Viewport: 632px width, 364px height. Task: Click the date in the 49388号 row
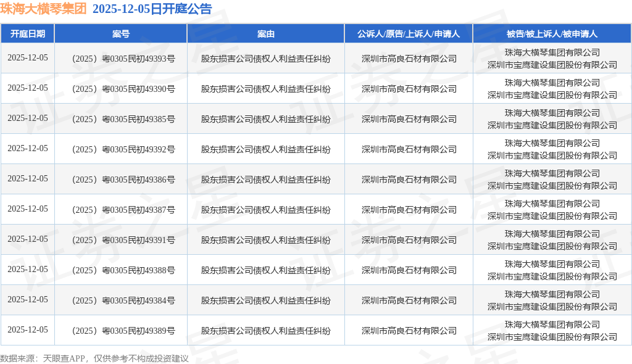click(27, 269)
